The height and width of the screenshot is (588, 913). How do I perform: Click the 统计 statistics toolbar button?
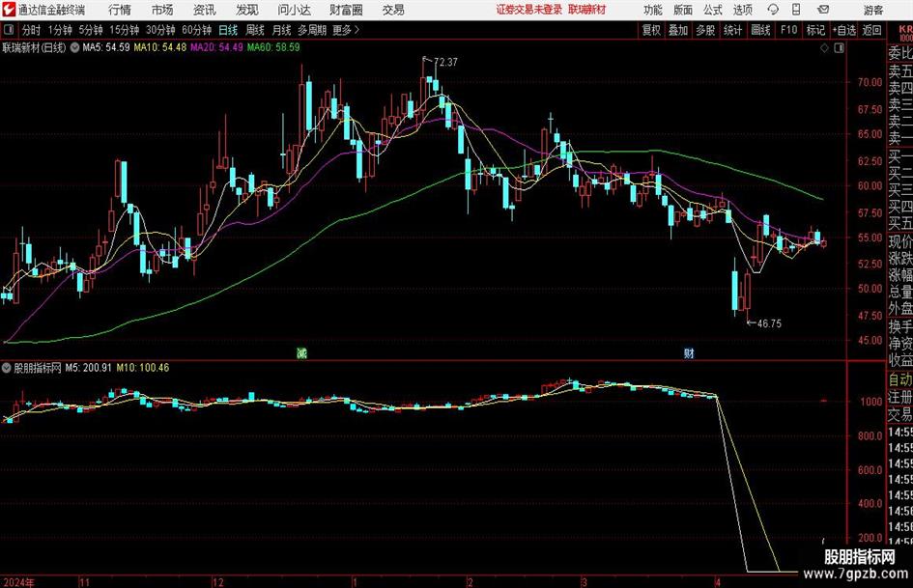click(x=732, y=30)
